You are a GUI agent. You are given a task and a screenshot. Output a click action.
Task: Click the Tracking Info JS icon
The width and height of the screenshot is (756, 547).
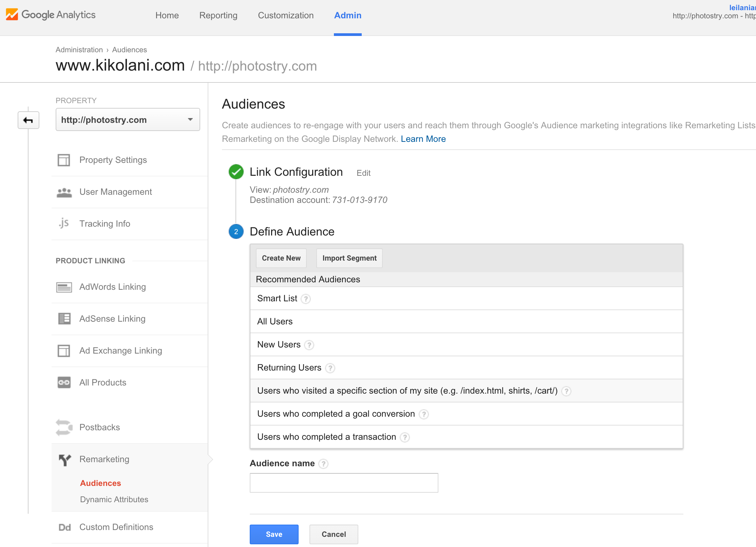pyautogui.click(x=64, y=224)
